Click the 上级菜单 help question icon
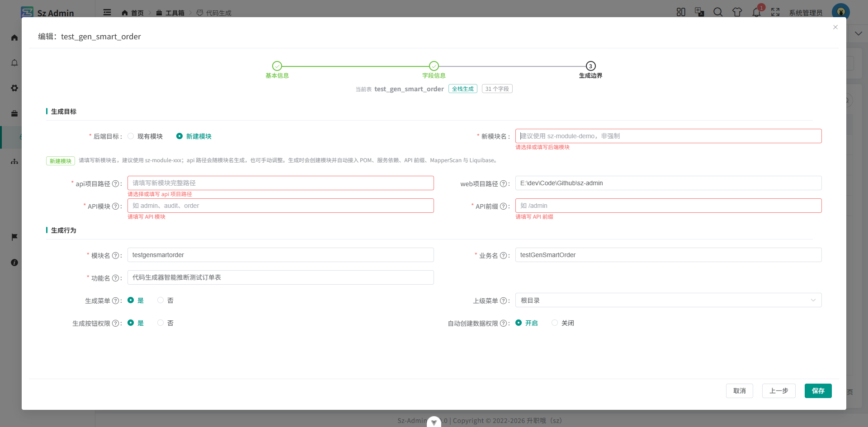Image resolution: width=868 pixels, height=427 pixels. [x=503, y=300]
